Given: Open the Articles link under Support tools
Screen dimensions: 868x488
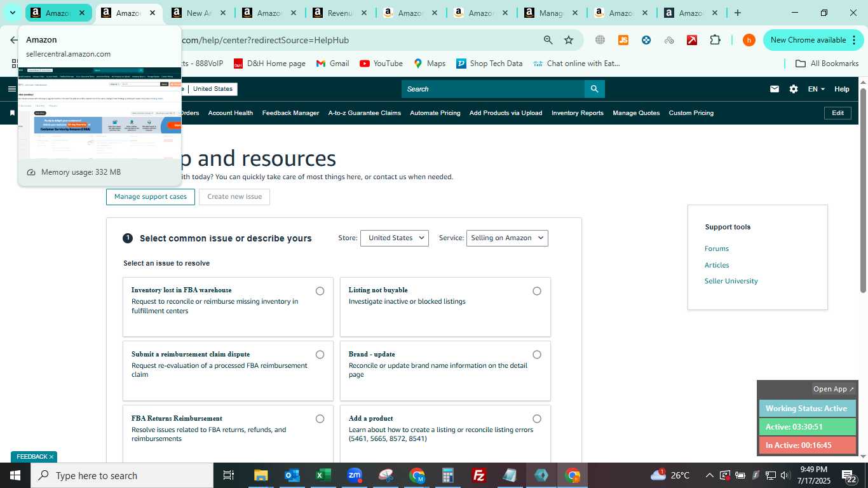Looking at the screenshot, I should click(717, 265).
